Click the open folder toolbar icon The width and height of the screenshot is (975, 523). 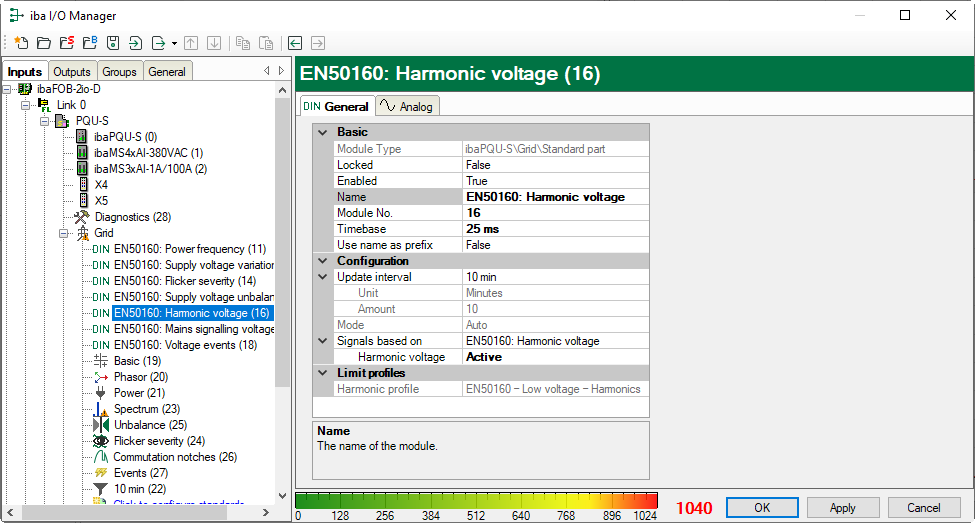point(43,43)
